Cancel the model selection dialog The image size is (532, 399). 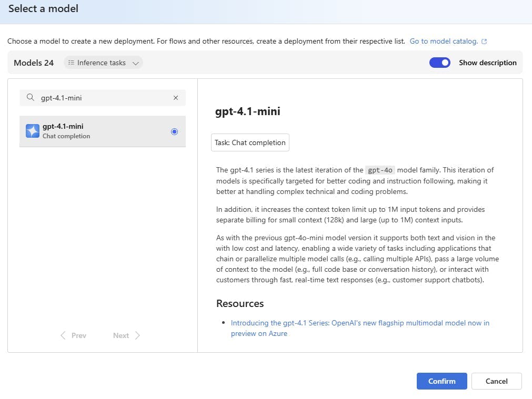pos(496,381)
